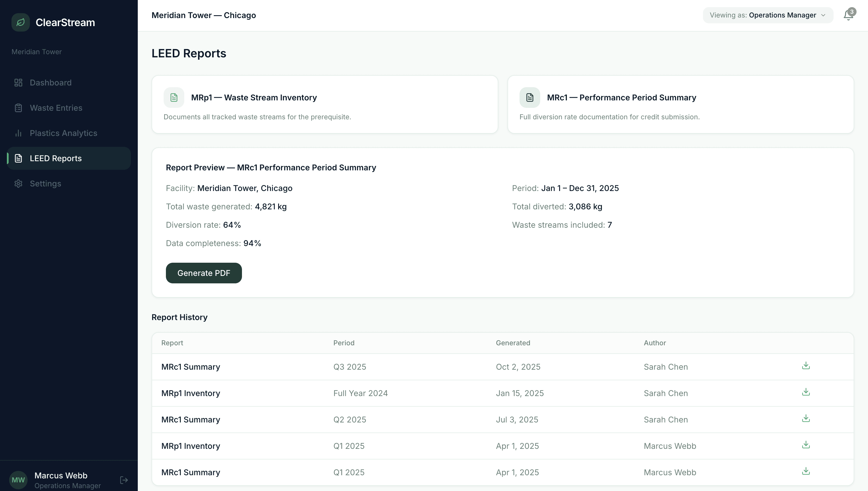868x491 pixels.
Task: Click the MRp1 Waste Stream Inventory document icon
Action: (x=174, y=98)
